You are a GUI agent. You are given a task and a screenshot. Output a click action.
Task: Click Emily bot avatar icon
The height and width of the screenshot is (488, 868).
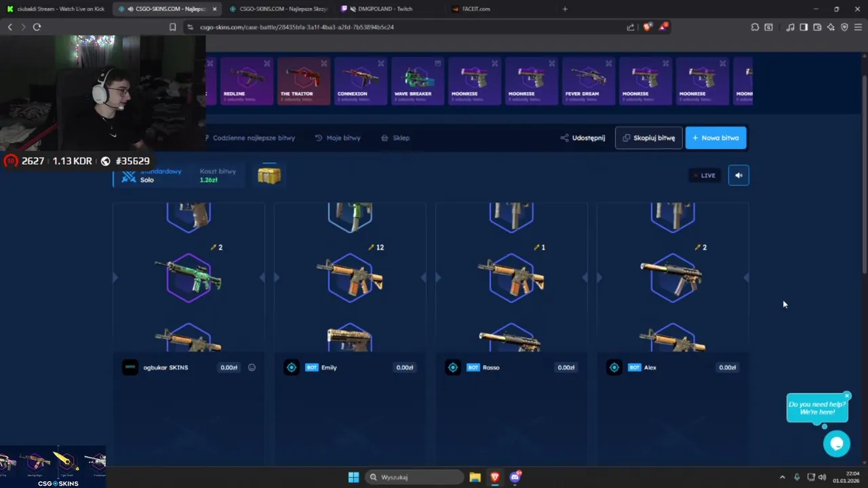pos(292,367)
